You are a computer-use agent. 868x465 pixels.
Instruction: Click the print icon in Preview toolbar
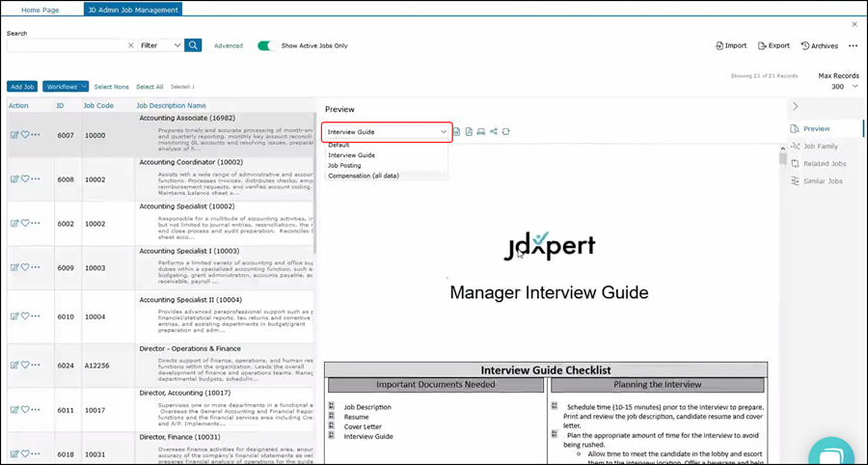tap(481, 131)
